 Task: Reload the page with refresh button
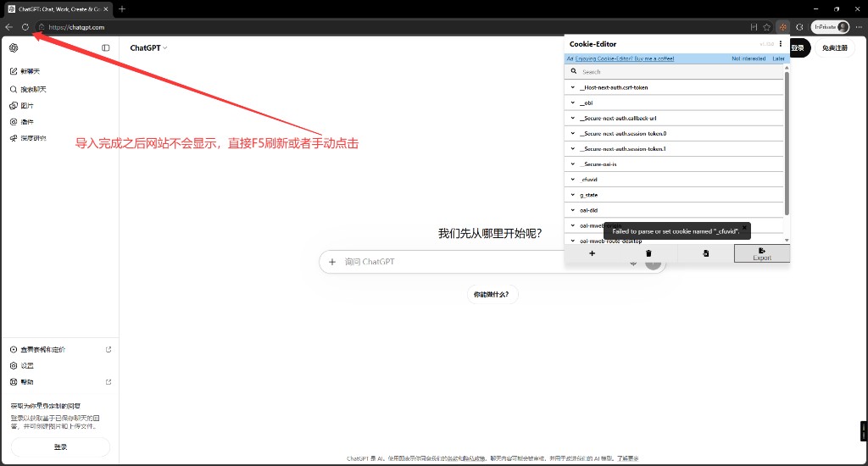25,26
